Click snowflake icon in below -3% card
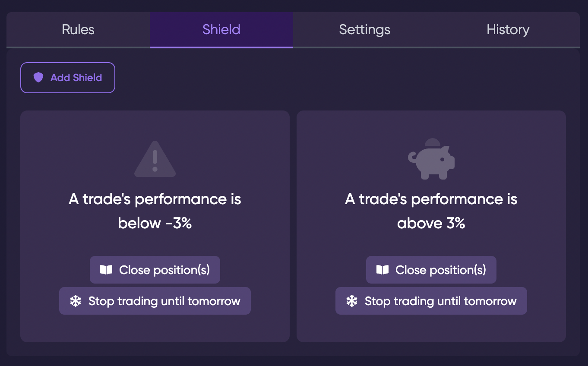Screen dimensions: 588x366 [x=76, y=301]
